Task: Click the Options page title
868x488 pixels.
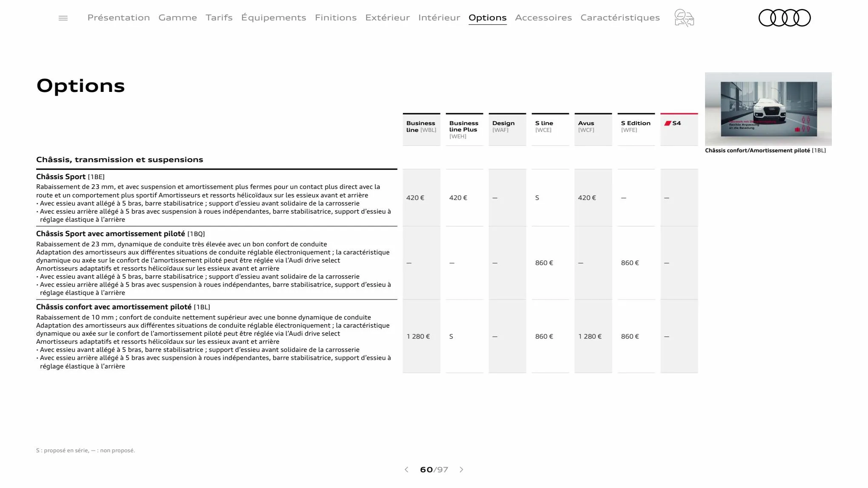Action: point(80,86)
